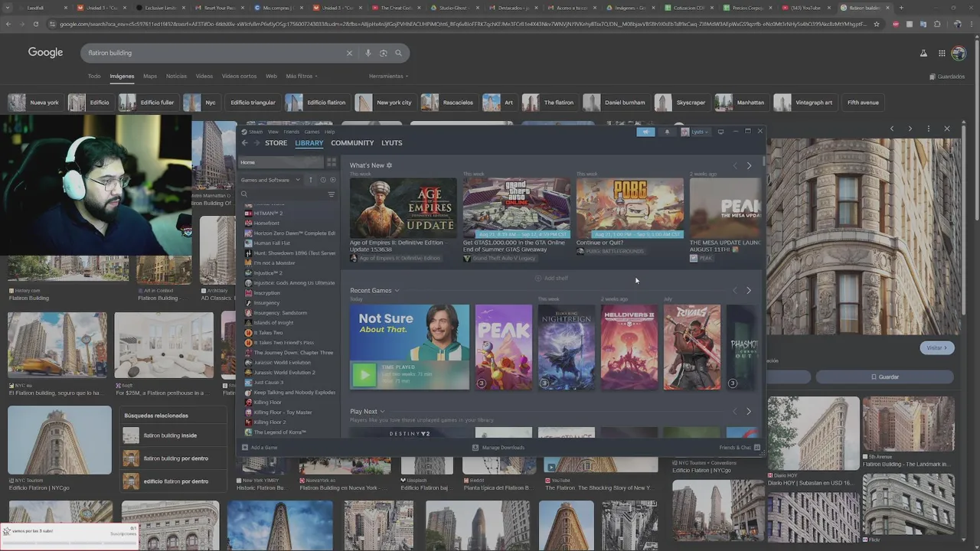Clear the Google search box with X
Screen dimensions: 980x551
coord(349,53)
